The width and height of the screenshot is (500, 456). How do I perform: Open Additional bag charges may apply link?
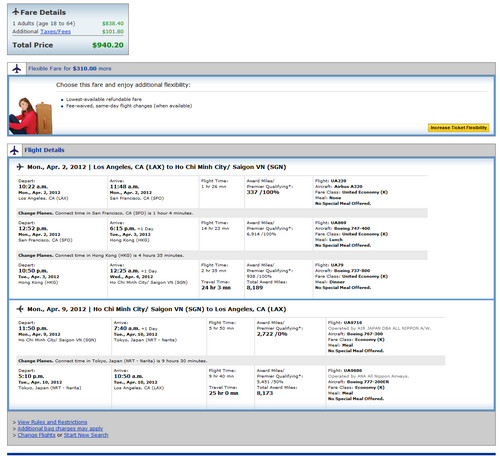(60, 428)
